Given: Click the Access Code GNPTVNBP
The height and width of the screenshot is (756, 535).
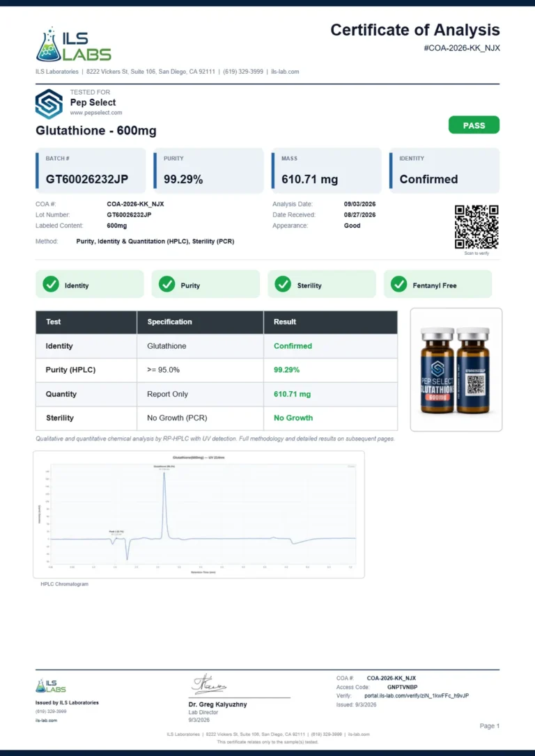Looking at the screenshot, I should [x=403, y=687].
